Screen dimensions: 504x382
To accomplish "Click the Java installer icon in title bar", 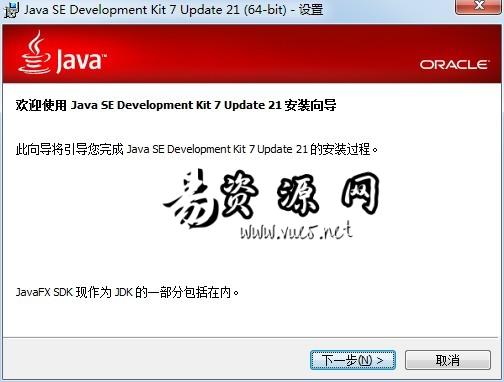I will 11,10.
